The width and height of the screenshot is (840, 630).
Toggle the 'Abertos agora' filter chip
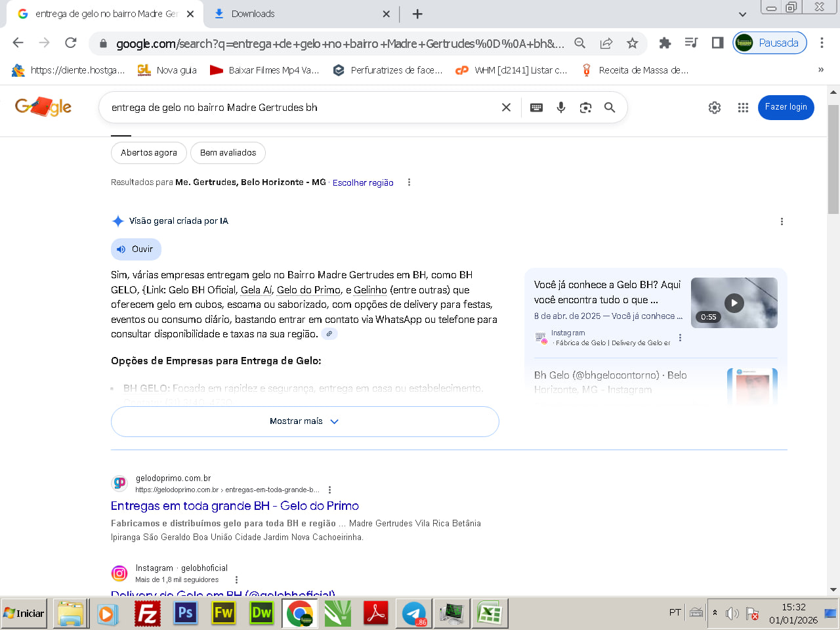click(x=149, y=153)
